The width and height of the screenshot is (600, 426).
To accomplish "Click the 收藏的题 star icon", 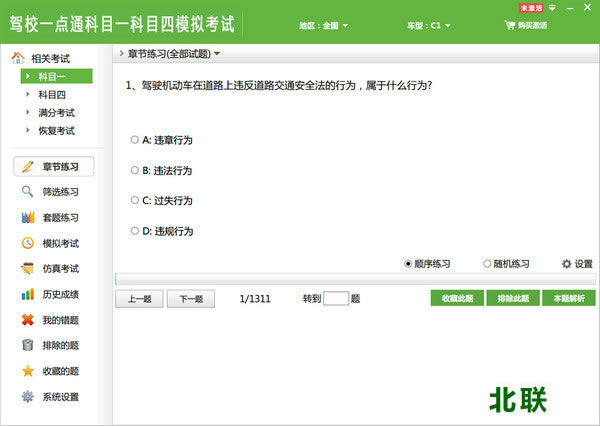I will [x=28, y=371].
